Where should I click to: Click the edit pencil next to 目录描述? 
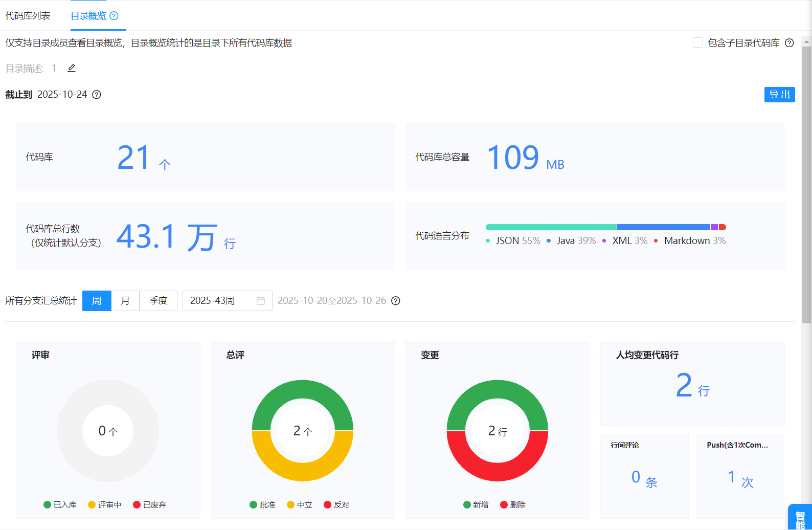click(72, 68)
